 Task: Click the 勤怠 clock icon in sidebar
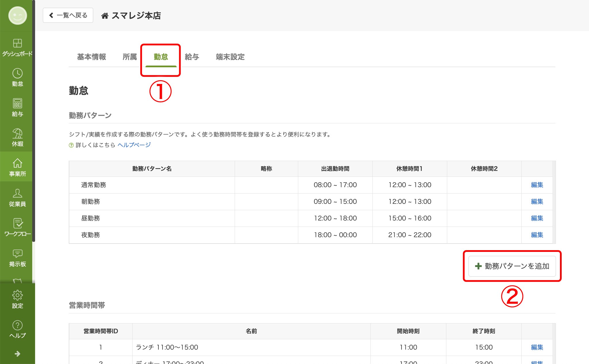coord(17,74)
